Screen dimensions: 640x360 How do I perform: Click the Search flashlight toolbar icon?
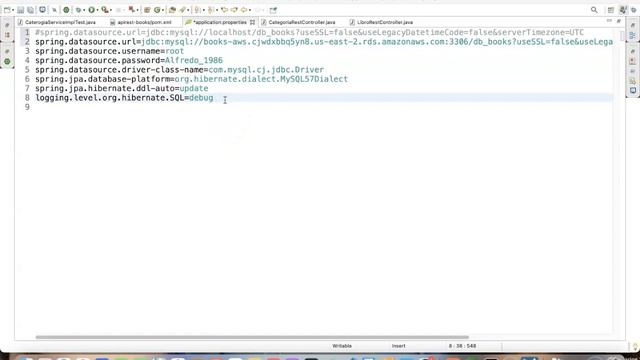(182, 10)
